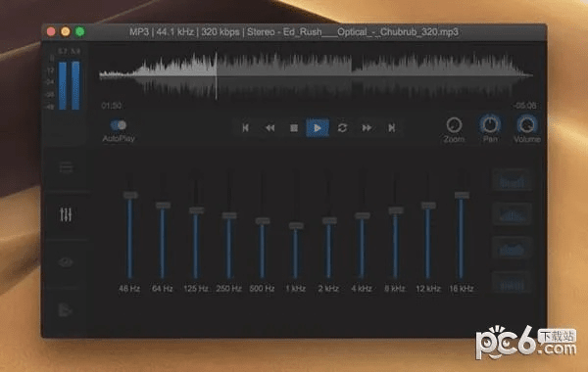Click the 48 Hz equalizer slider handle

(130, 195)
